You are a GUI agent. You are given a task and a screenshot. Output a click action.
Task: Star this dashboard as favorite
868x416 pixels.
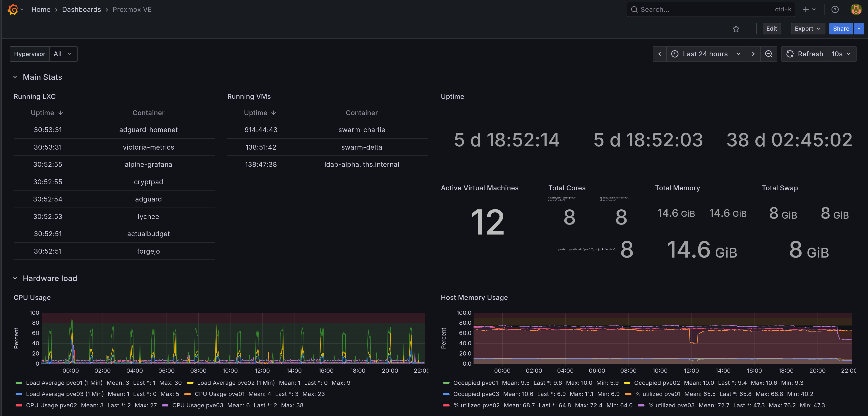736,29
